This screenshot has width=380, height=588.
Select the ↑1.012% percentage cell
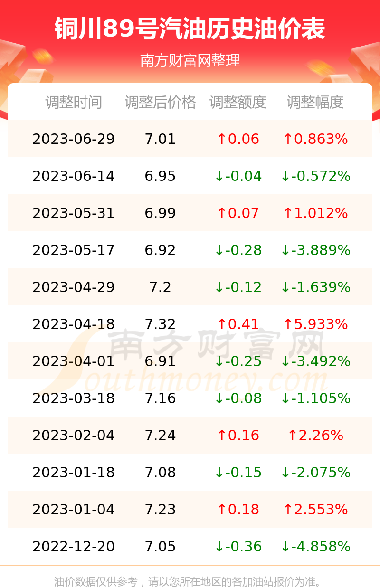click(315, 213)
